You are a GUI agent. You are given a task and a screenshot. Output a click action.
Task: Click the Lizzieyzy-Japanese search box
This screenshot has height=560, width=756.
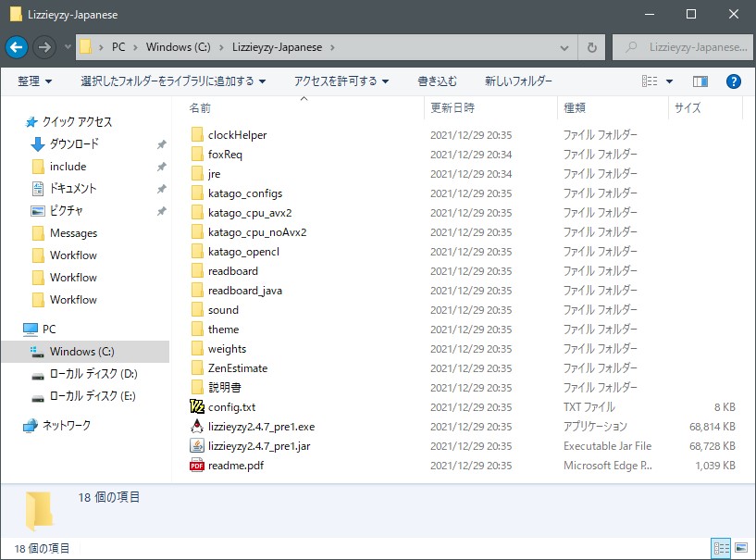(x=683, y=47)
